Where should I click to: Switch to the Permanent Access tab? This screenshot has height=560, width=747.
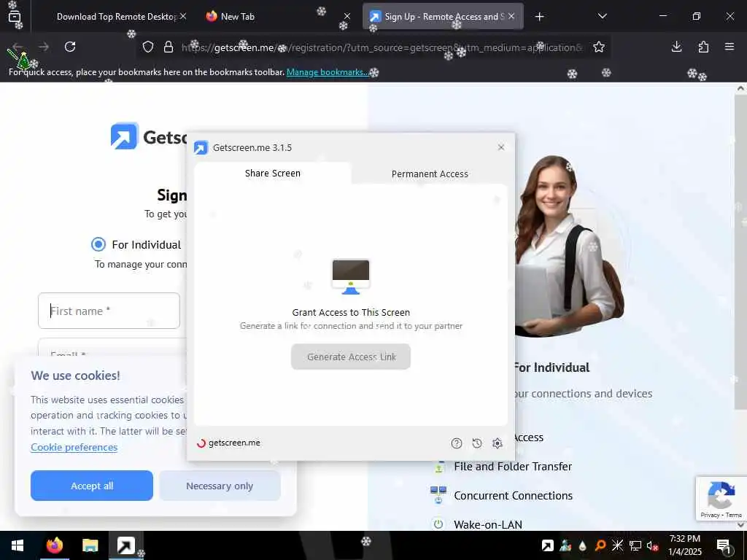(x=430, y=174)
